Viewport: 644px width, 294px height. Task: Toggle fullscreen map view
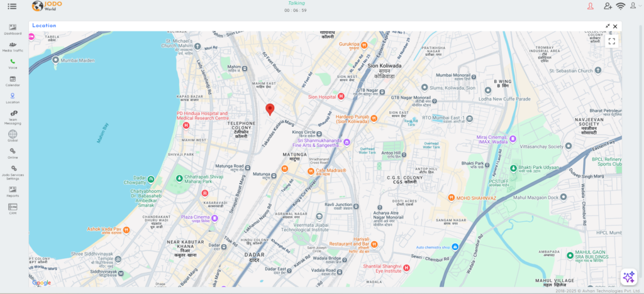click(611, 41)
